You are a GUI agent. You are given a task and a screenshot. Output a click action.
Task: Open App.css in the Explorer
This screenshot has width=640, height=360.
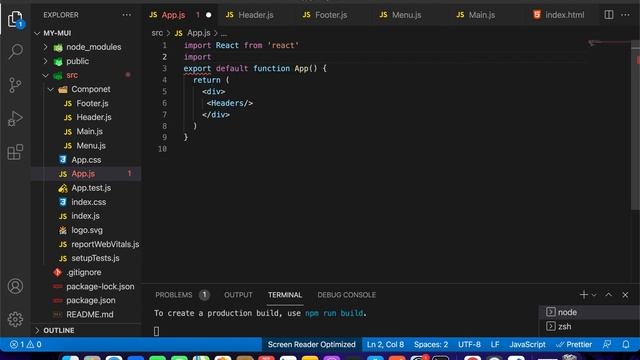86,160
